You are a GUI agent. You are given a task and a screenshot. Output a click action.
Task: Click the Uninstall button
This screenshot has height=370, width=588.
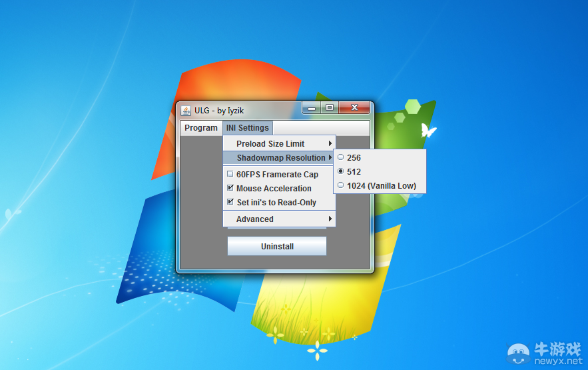(x=277, y=246)
